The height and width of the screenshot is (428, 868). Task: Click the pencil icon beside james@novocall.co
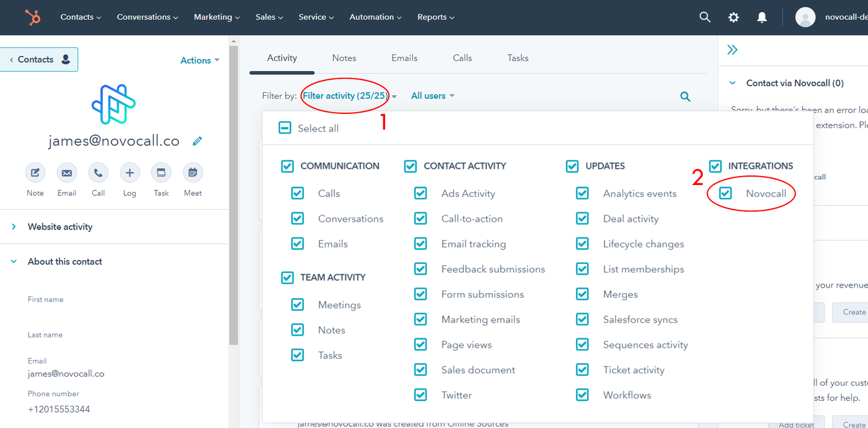click(197, 141)
